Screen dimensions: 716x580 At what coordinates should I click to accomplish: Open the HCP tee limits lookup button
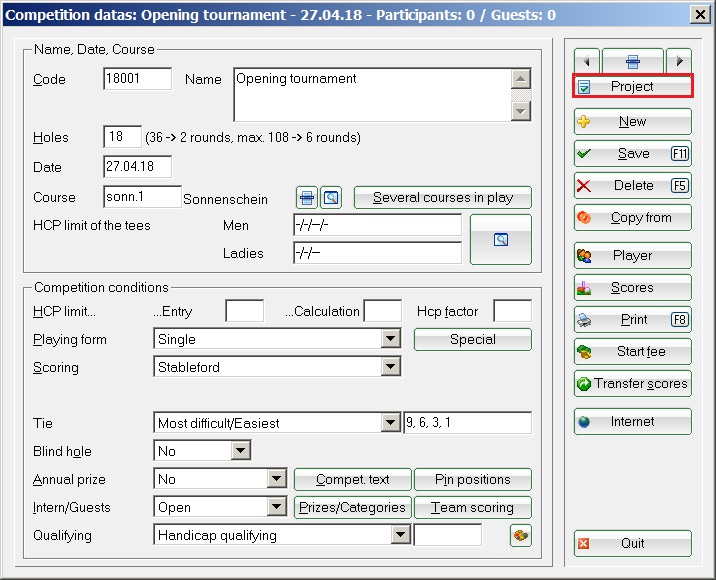click(x=501, y=239)
